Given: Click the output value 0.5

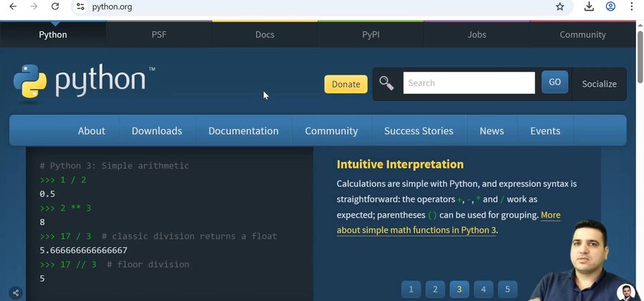Looking at the screenshot, I should click(x=47, y=194).
